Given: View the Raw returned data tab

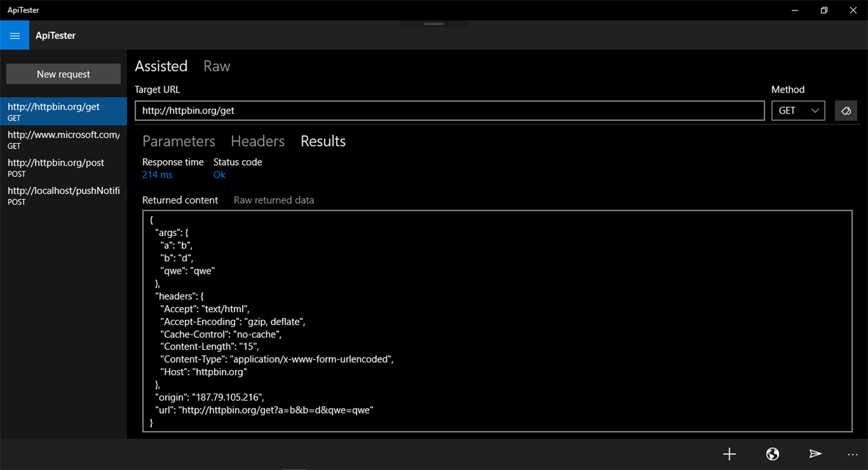Looking at the screenshot, I should pyautogui.click(x=274, y=200).
